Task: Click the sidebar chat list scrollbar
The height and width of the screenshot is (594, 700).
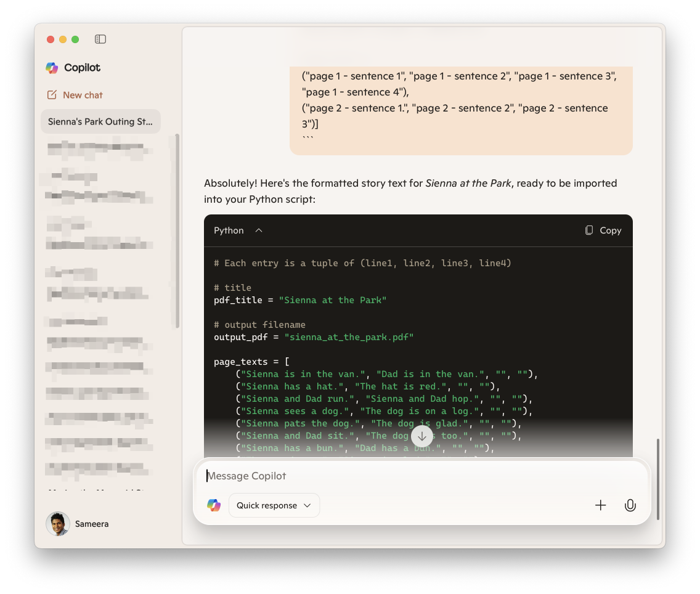Action: click(177, 231)
